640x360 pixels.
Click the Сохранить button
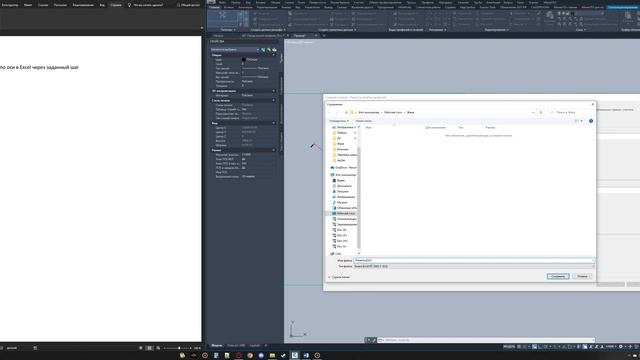click(x=558, y=276)
